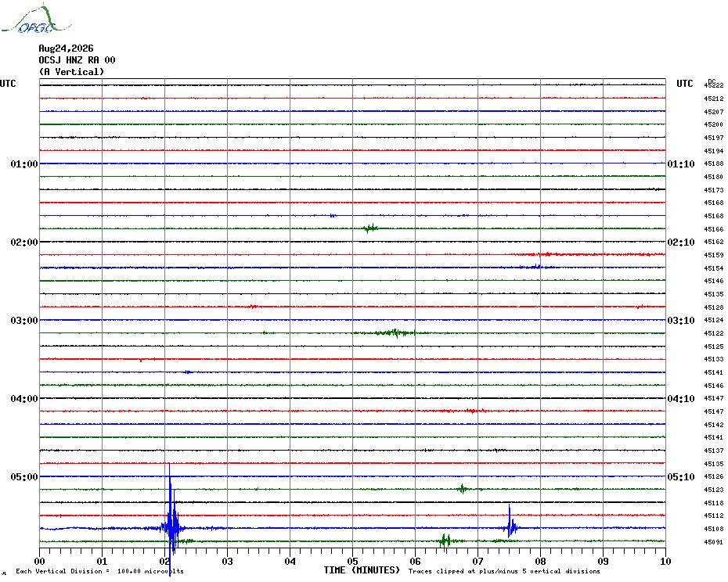The image size is (728, 582).
Task: Click the 05 minute tick label
Action: pyautogui.click(x=353, y=561)
